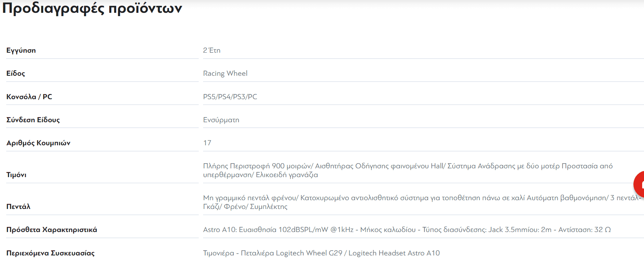Image resolution: width=644 pixels, height=258 pixels.
Task: Select the 'PS5/PS4/PS3/PC' value
Action: [x=230, y=97]
